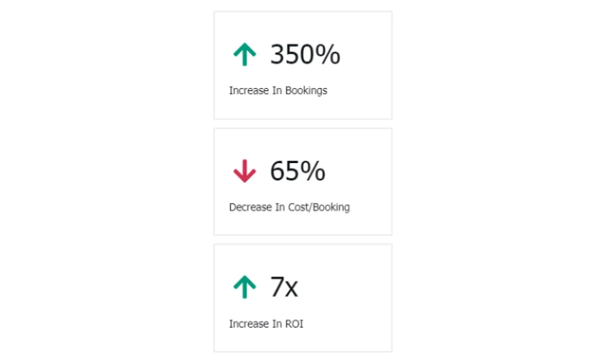Select the digits 65 in the cost statistic
Viewport: 607px width, 364px height.
pos(285,171)
